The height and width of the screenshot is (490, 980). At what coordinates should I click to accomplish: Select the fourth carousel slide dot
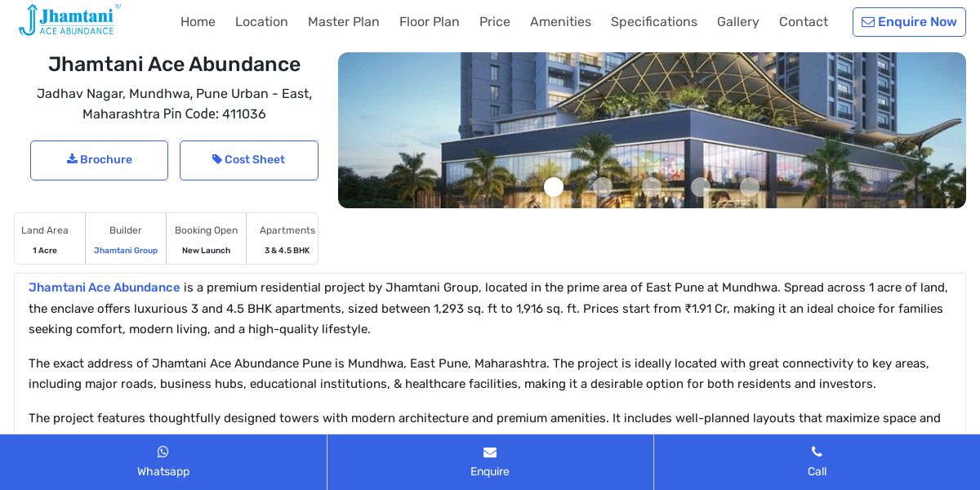point(701,187)
